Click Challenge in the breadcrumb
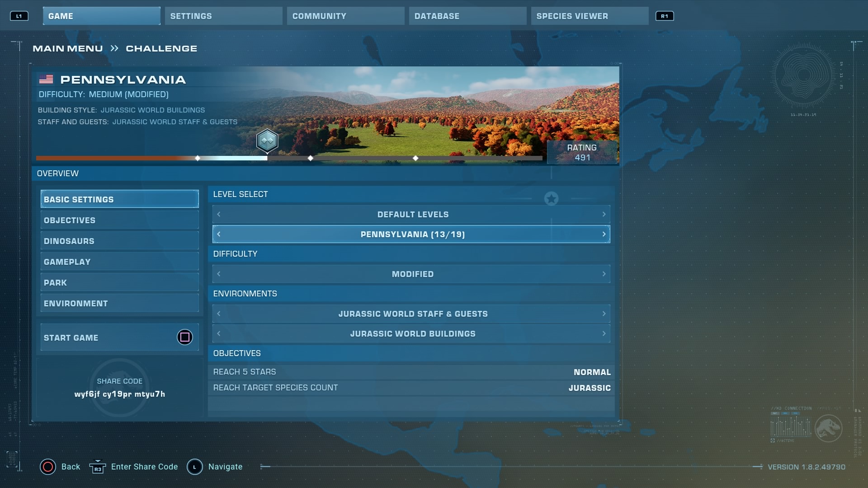Image resolution: width=868 pixels, height=488 pixels. [x=161, y=48]
